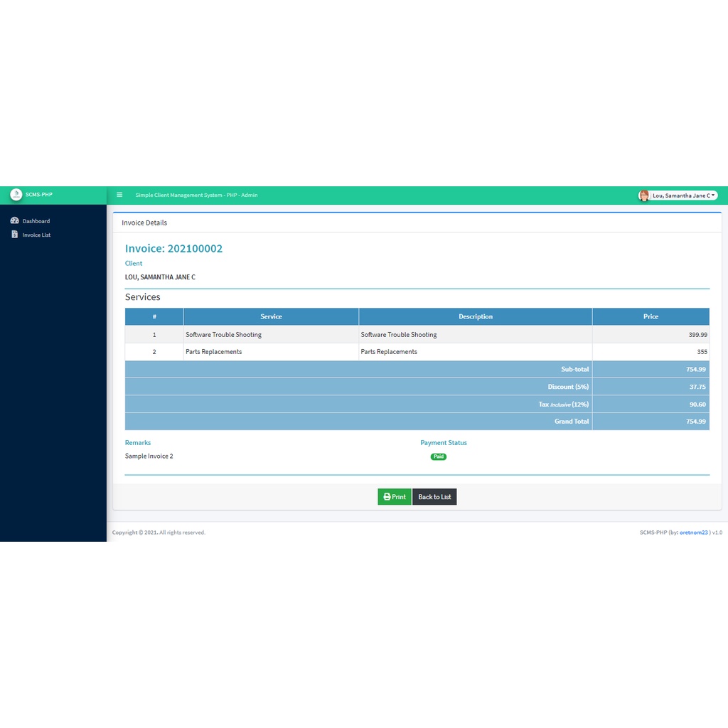Select the Price column header
Screen dimensions: 728x728
click(x=651, y=316)
